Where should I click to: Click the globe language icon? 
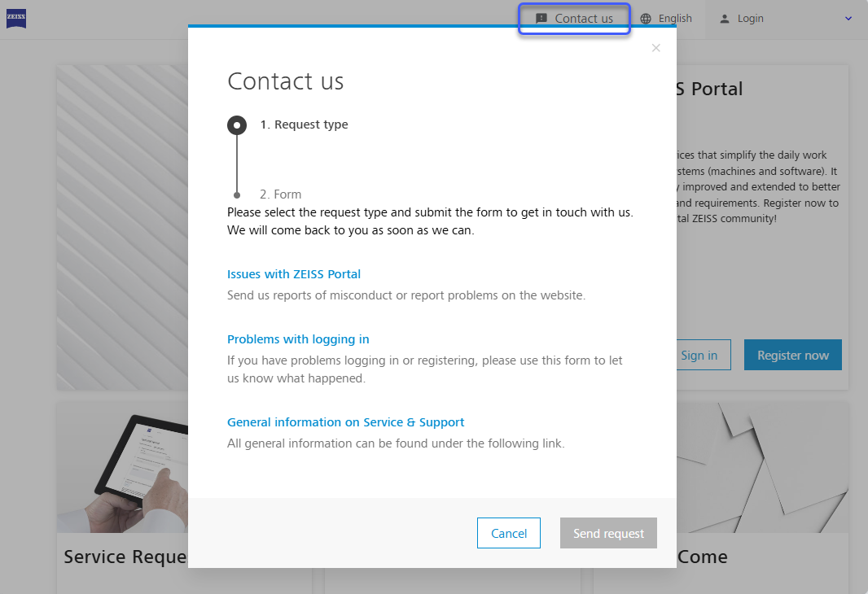tap(646, 19)
